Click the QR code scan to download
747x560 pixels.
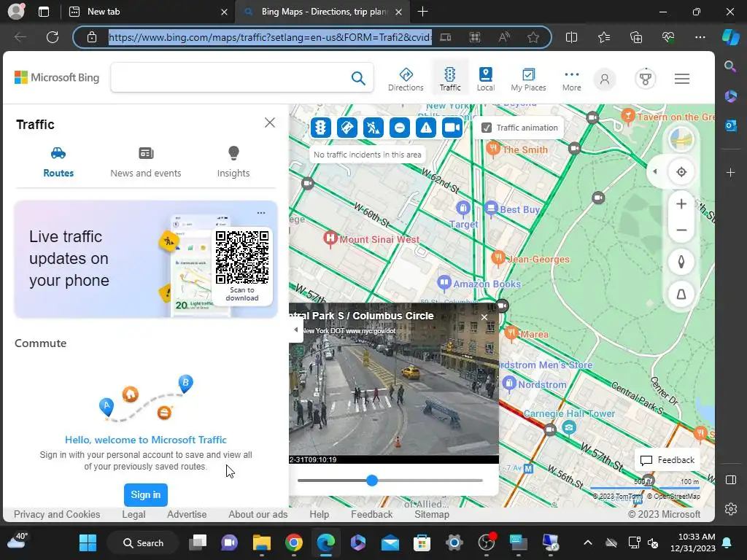point(242,257)
